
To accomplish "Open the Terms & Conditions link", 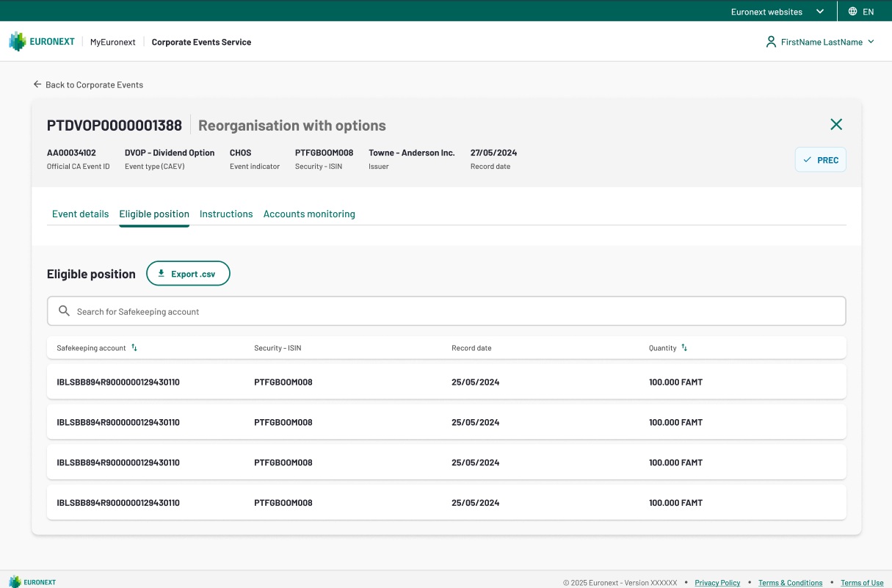I will (x=790, y=583).
